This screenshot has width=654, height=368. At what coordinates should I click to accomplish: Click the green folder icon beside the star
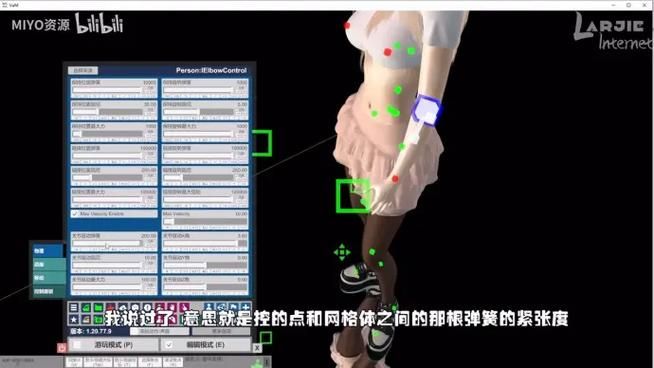98,320
